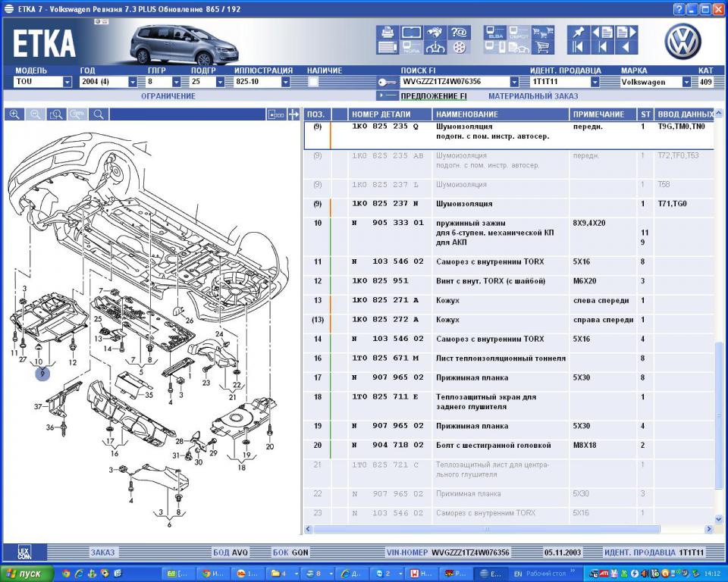Open the ПОДГР dropdown arrow
The height and width of the screenshot is (582, 728).
point(221,82)
